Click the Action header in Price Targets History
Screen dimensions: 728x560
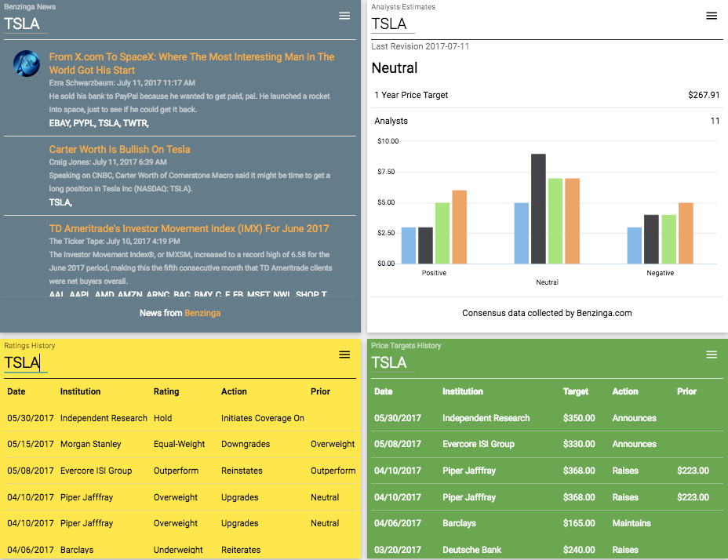point(625,391)
